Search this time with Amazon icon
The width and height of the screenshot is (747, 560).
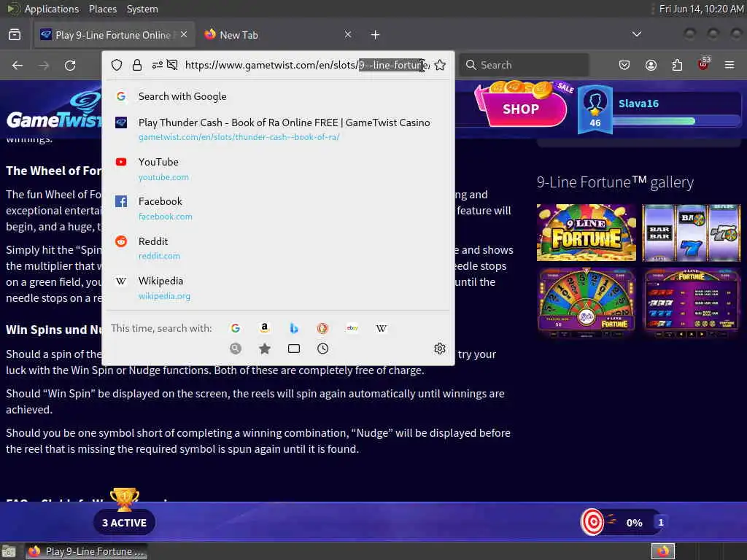pos(264,328)
